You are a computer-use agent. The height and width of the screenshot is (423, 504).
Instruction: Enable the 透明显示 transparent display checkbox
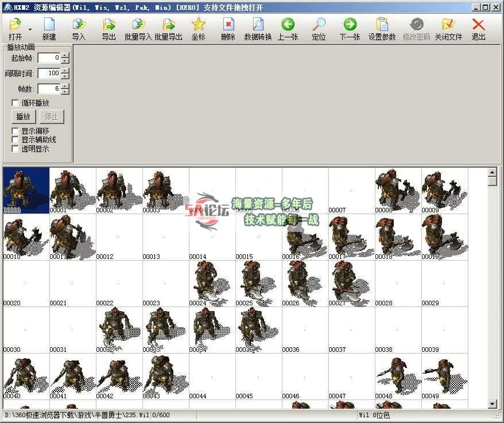[15, 149]
